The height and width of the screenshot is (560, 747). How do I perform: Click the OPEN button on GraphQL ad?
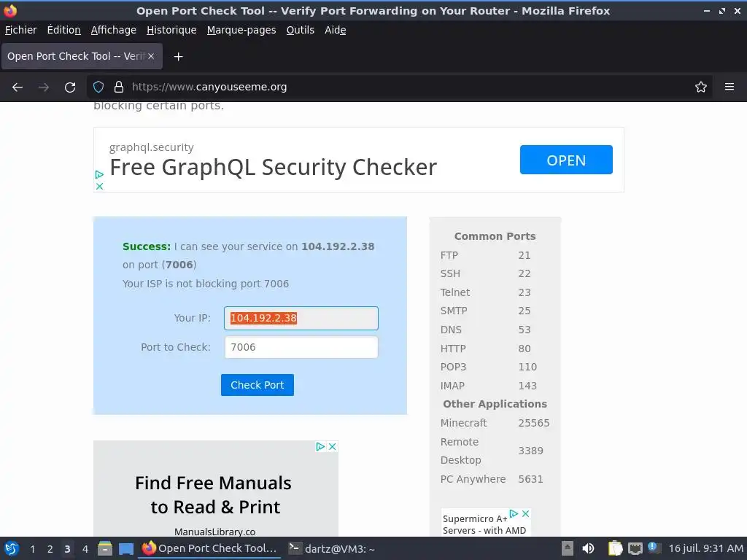pos(566,160)
